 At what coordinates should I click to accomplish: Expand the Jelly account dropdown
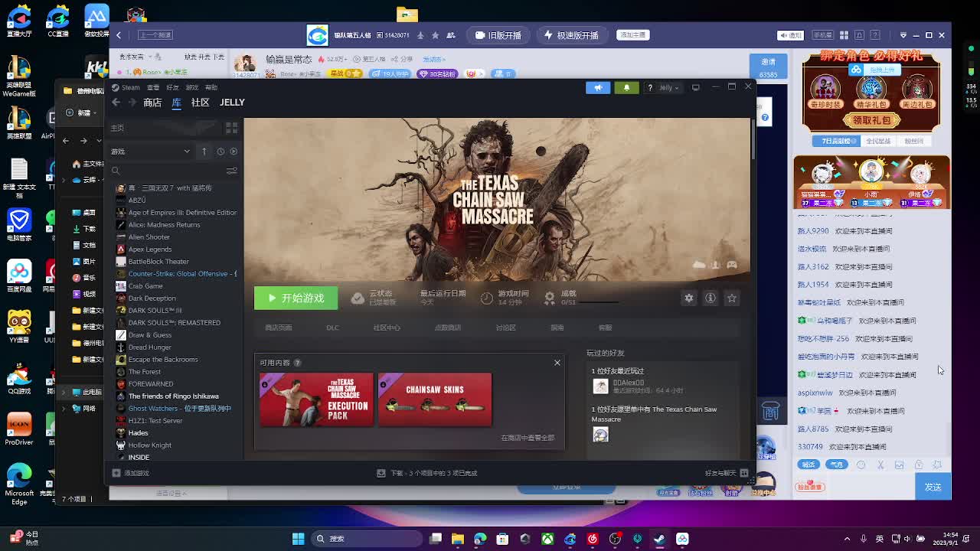[668, 87]
